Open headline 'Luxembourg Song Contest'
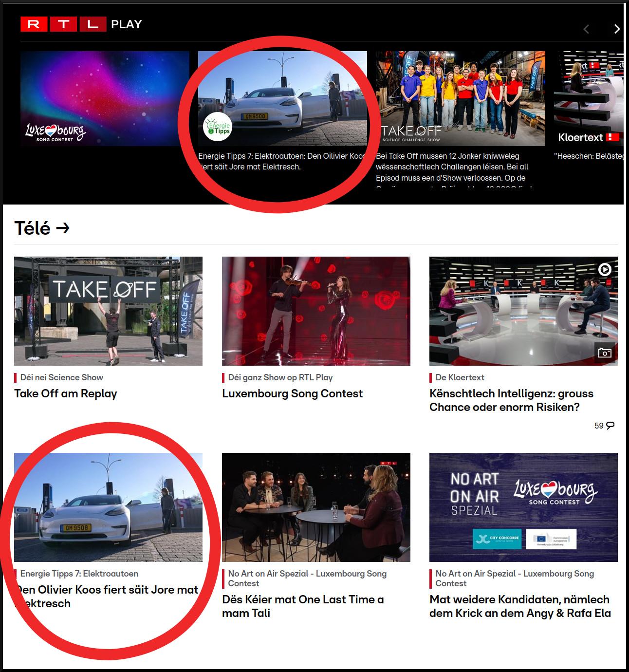Viewport: 629px width, 672px height. click(x=293, y=393)
